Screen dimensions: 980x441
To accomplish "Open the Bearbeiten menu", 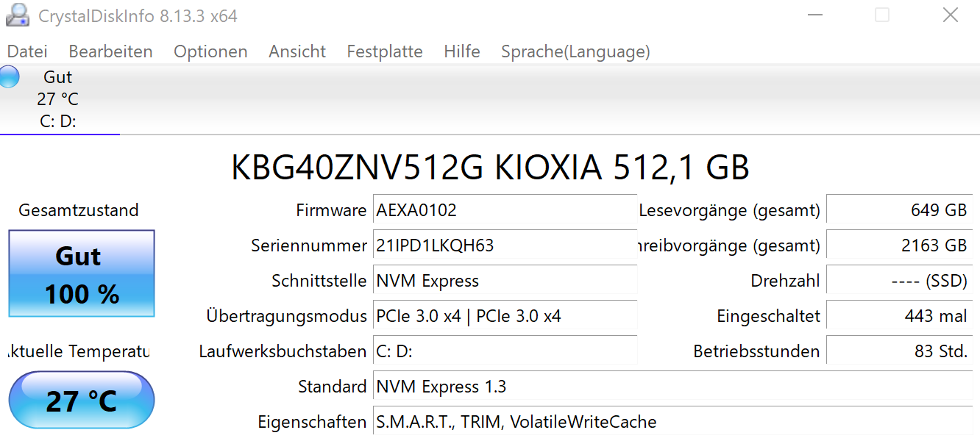I will pyautogui.click(x=110, y=51).
